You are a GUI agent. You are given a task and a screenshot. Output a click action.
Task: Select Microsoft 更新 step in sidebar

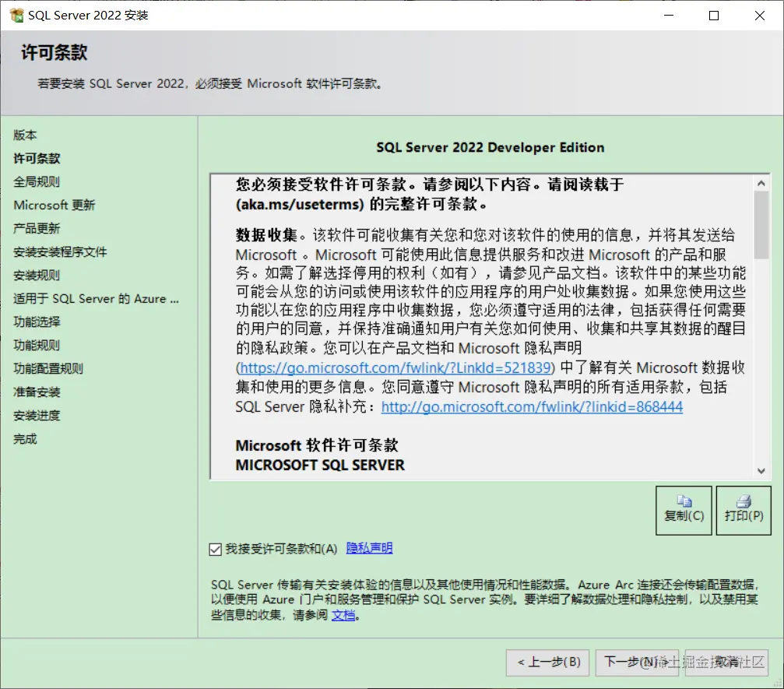[54, 205]
